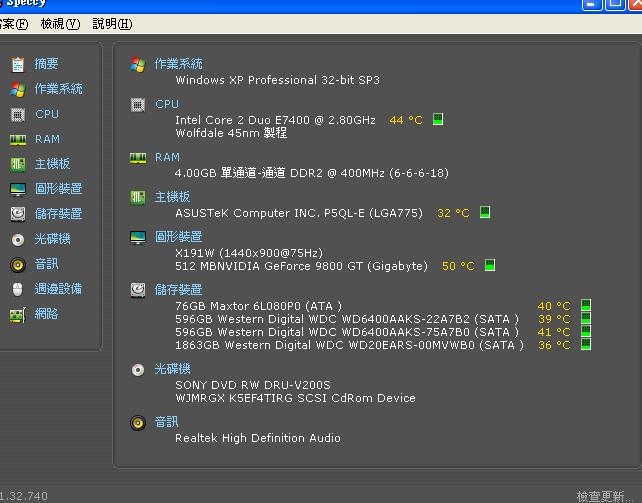Select the ASUSTeK P5QL-E (LGA775) line
Screen dimensions: 642x503
tap(299, 213)
